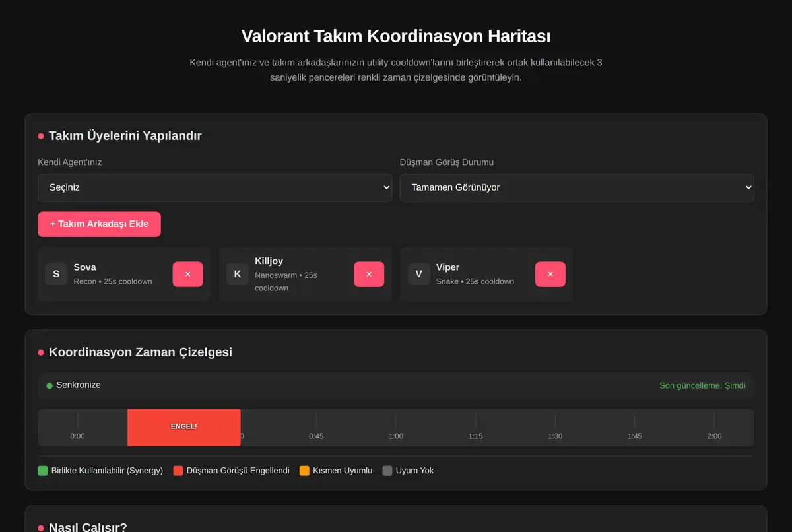Click the Takım Arkadaşı Ekle button
This screenshot has height=532, width=792.
coord(99,224)
